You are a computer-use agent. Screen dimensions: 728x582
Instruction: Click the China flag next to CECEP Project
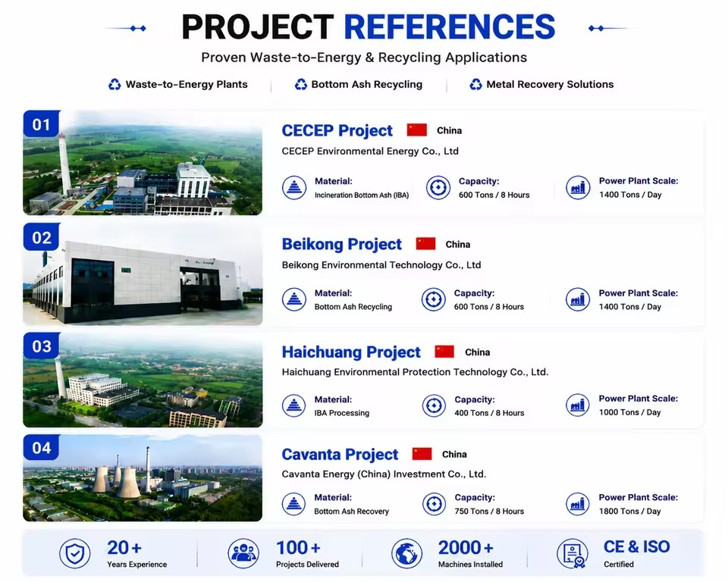click(x=416, y=130)
